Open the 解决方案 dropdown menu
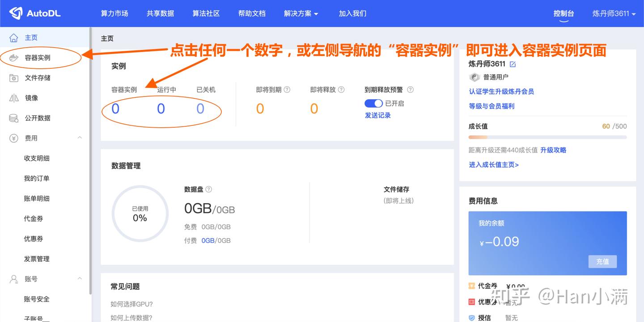This screenshot has width=644, height=322. coord(301,13)
